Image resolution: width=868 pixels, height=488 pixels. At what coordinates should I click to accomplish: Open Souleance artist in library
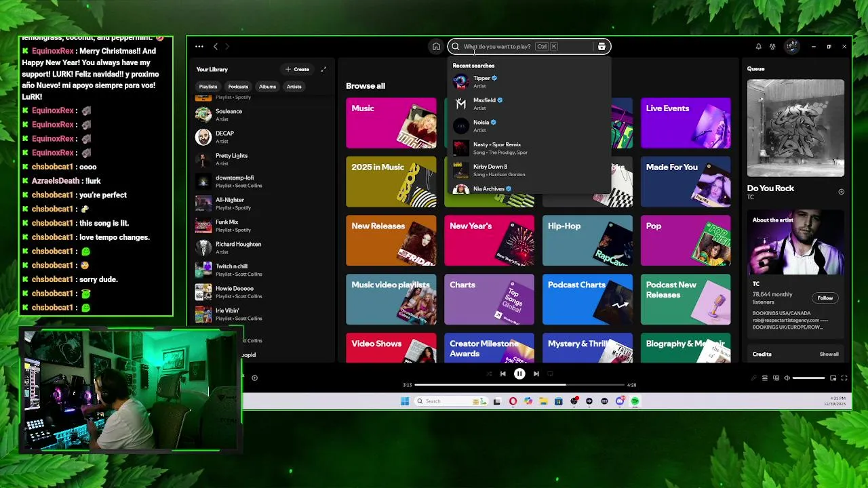click(261, 115)
